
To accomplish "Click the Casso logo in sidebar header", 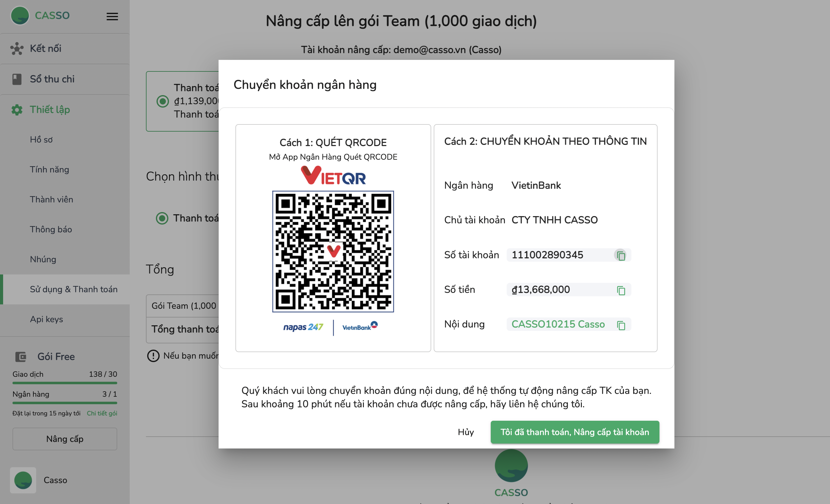I will coord(20,16).
